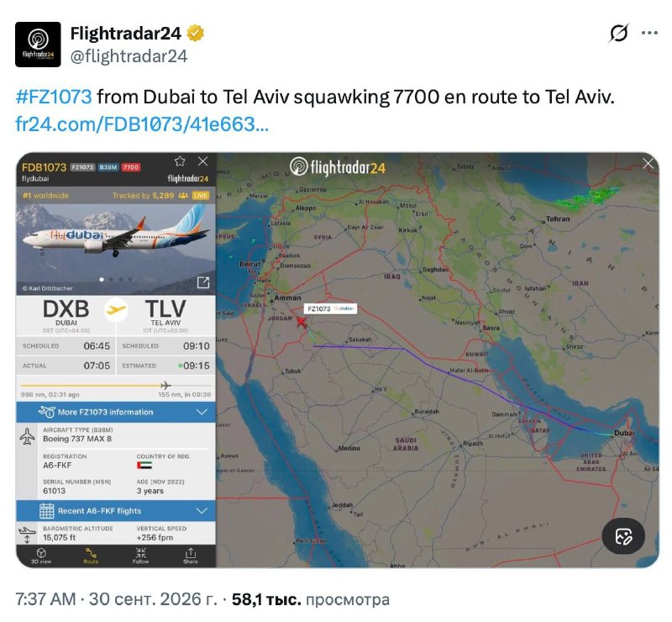Click the red aircraft icon on map
This screenshot has width=672, height=622.
click(x=302, y=322)
